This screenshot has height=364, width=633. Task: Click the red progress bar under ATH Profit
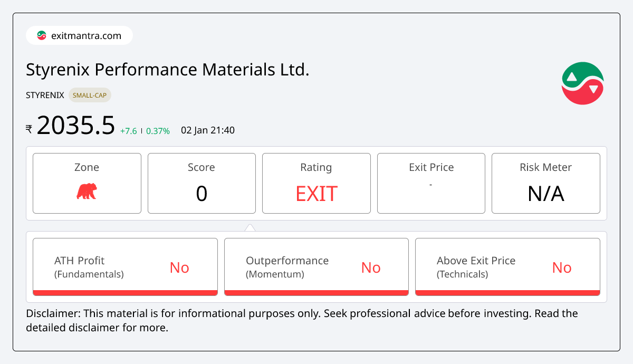pos(125,292)
